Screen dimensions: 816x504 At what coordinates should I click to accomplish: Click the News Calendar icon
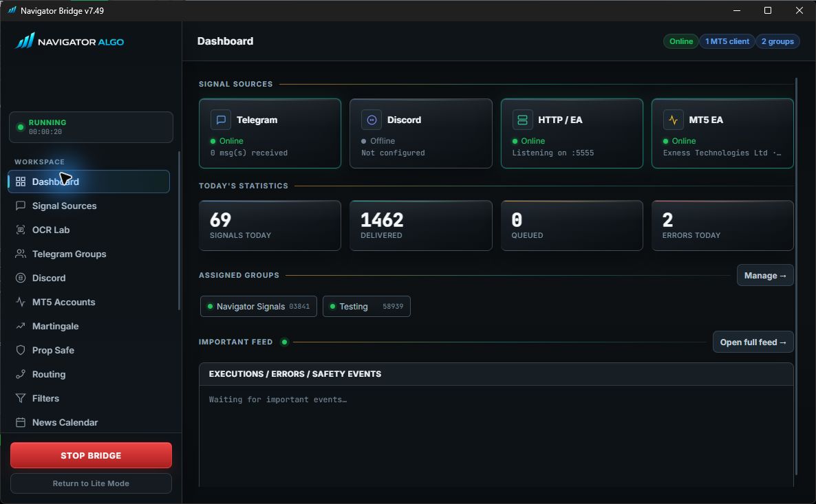click(20, 422)
